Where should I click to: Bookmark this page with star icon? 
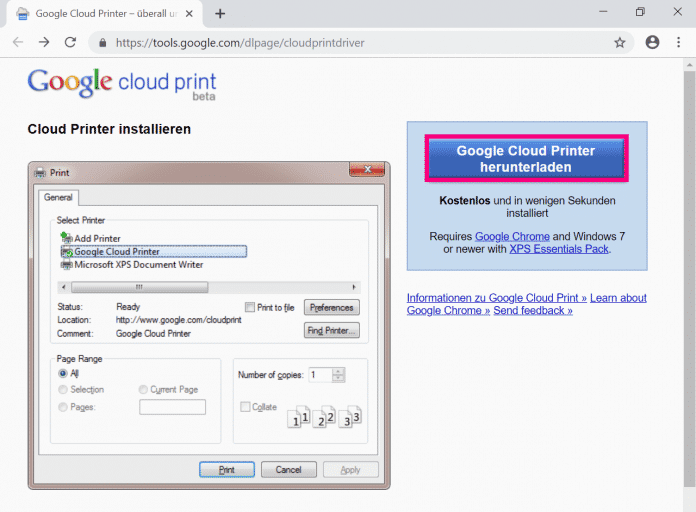point(620,43)
